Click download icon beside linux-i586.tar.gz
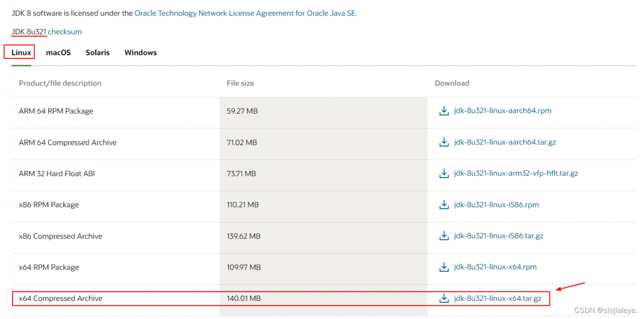This screenshot has height=319, width=644. tap(444, 236)
